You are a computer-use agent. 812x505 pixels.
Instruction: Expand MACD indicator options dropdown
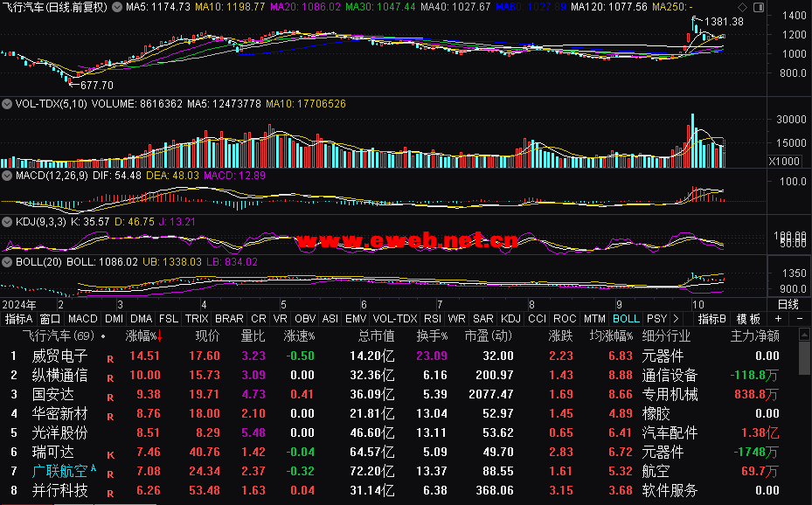tap(7, 176)
